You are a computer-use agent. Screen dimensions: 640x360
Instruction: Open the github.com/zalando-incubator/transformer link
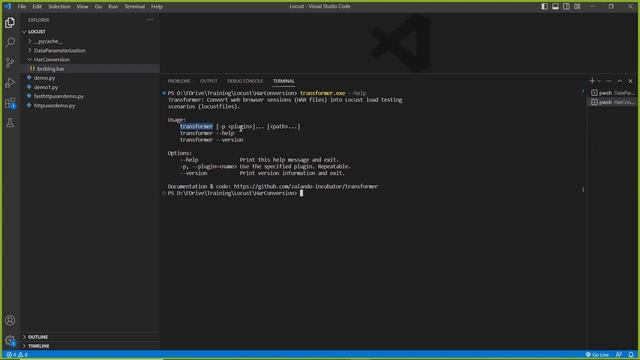(x=306, y=186)
